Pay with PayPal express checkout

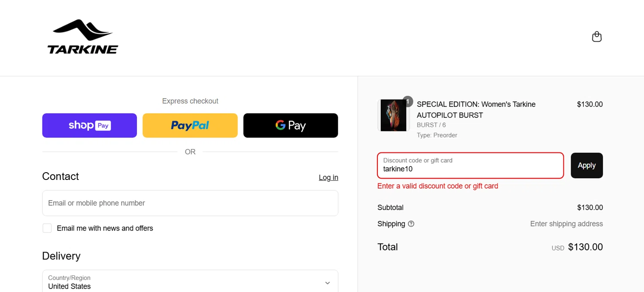pyautogui.click(x=190, y=125)
